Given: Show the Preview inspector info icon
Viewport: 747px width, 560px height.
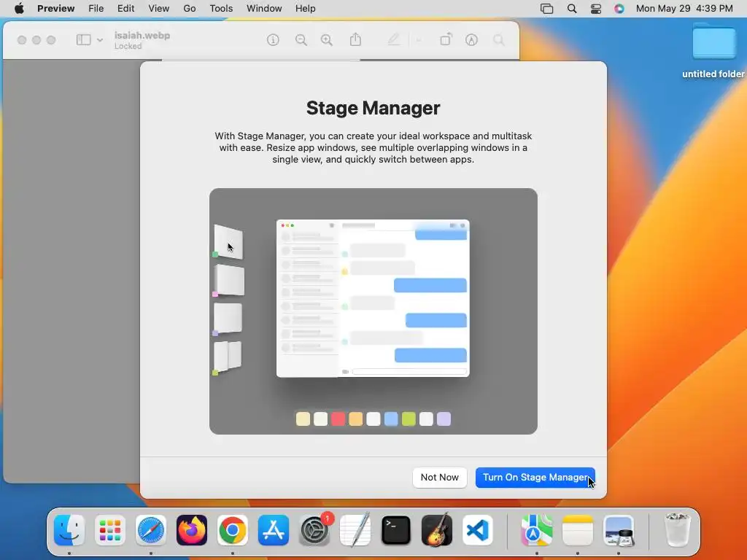Looking at the screenshot, I should coord(273,40).
